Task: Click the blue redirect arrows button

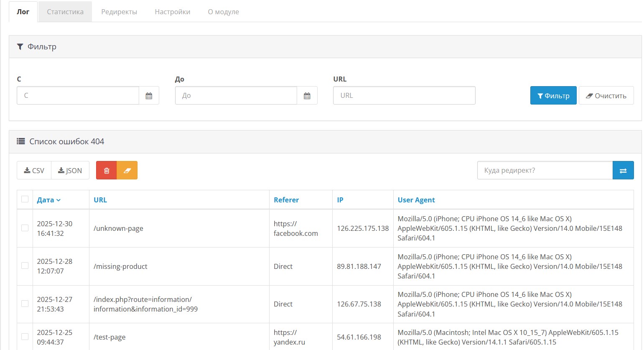Action: click(623, 170)
